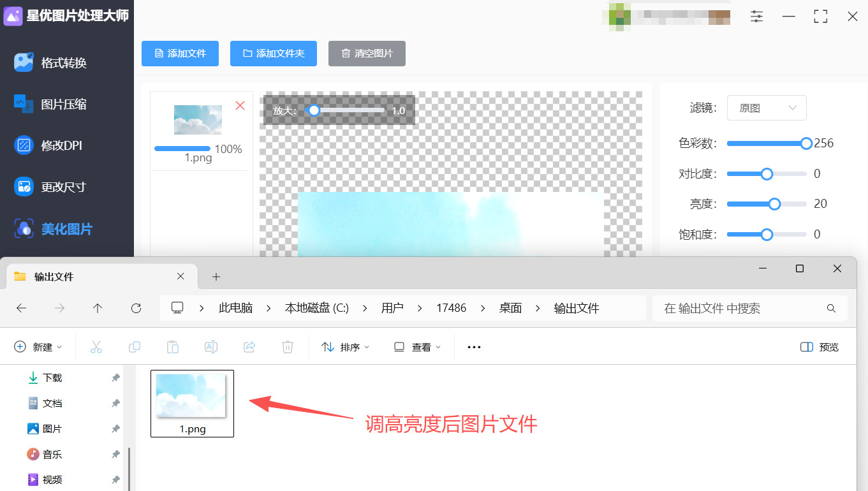The image size is (868, 491).
Task: Click the 在 输出文件 中搜索 search box
Action: pyautogui.click(x=749, y=308)
